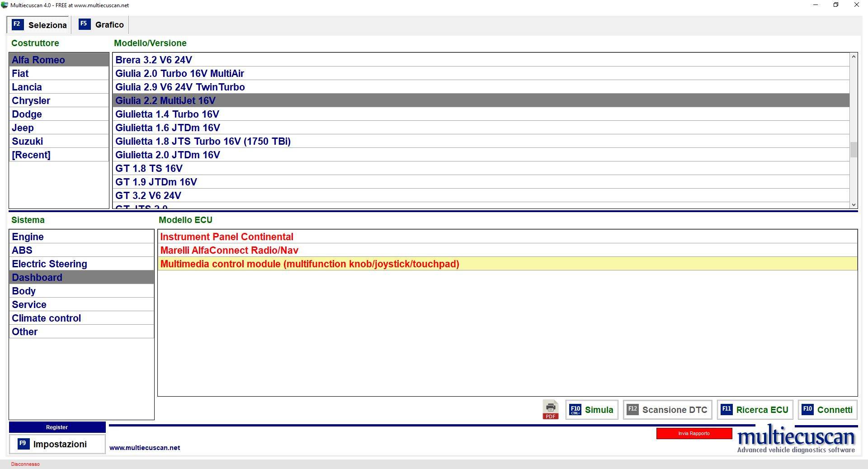Select Jeep manufacturer
This screenshot has width=868, height=469.
point(59,128)
